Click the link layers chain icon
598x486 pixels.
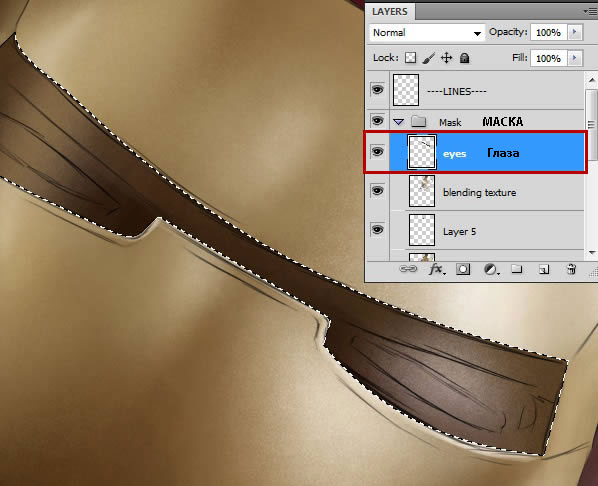408,269
